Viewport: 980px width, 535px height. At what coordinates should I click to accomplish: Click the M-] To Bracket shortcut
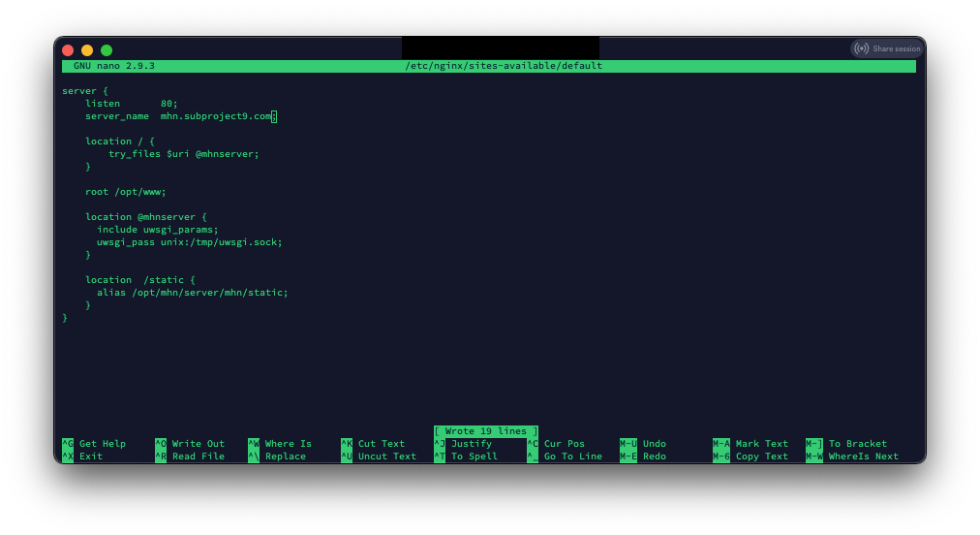846,444
